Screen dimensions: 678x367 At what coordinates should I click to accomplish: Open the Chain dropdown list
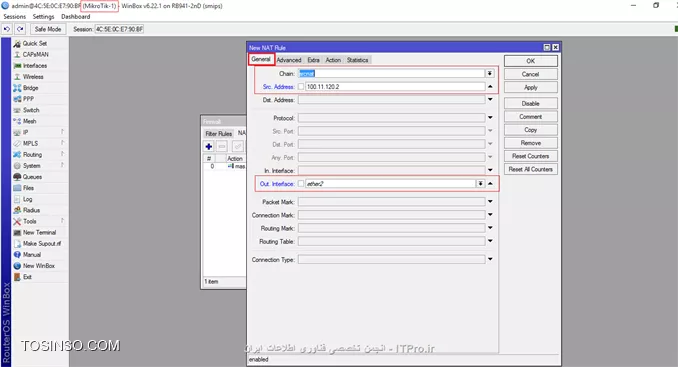click(489, 73)
